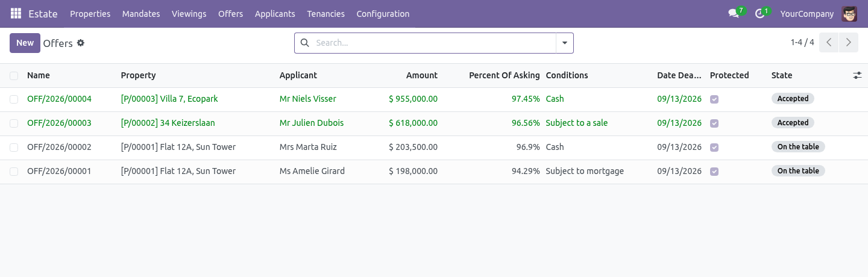Create a new offer with New button
Image resolution: width=868 pixels, height=277 pixels.
point(25,43)
